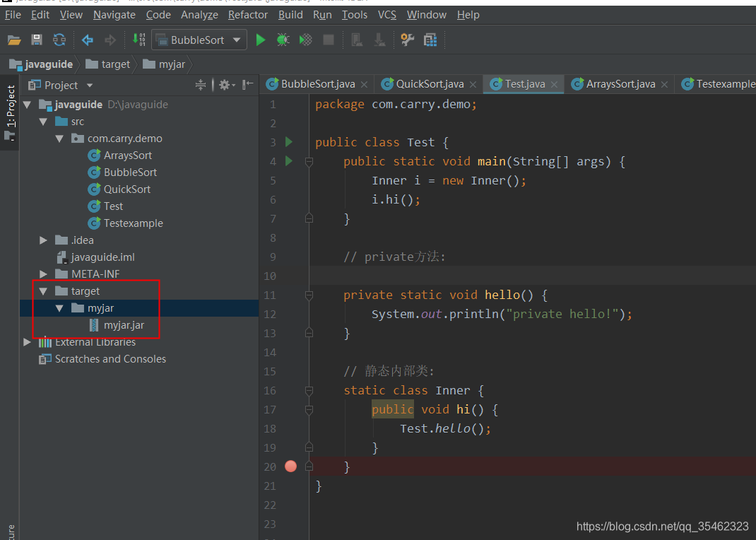756x540 pixels.
Task: Click the Project Structure toolbar icon
Action: (430, 40)
